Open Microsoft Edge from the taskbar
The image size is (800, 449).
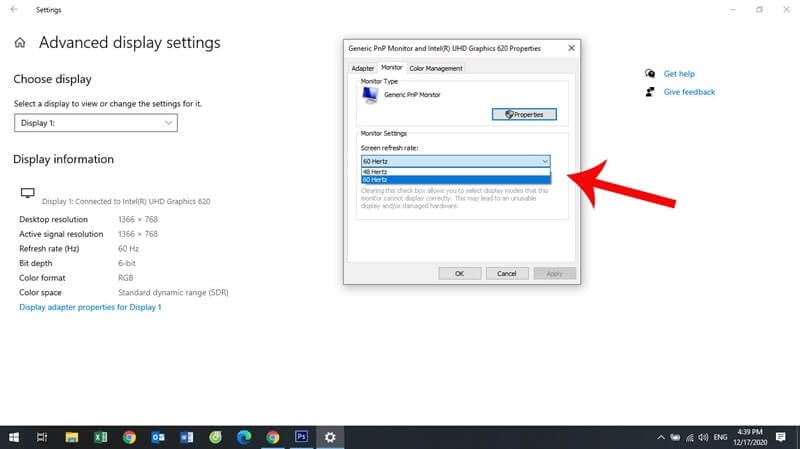(x=244, y=437)
